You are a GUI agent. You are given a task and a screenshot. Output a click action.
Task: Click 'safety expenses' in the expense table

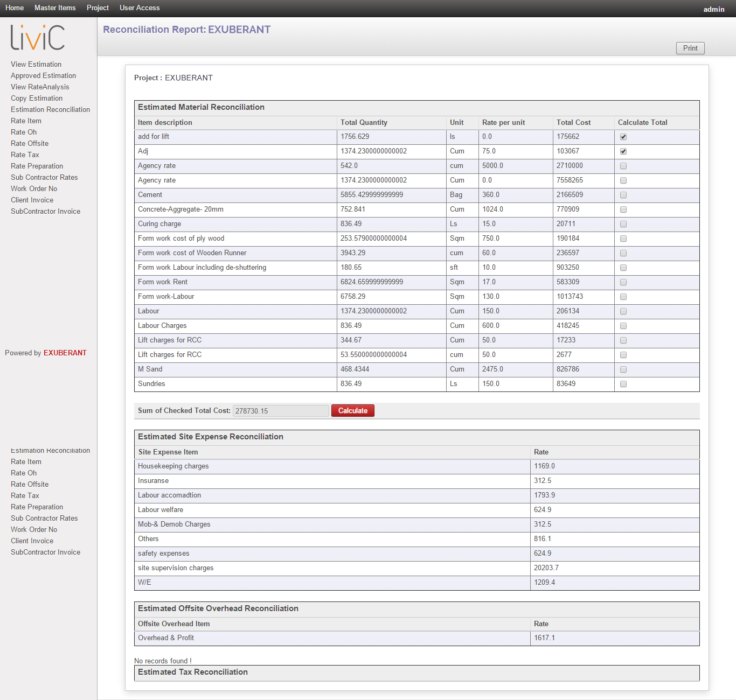tap(163, 554)
